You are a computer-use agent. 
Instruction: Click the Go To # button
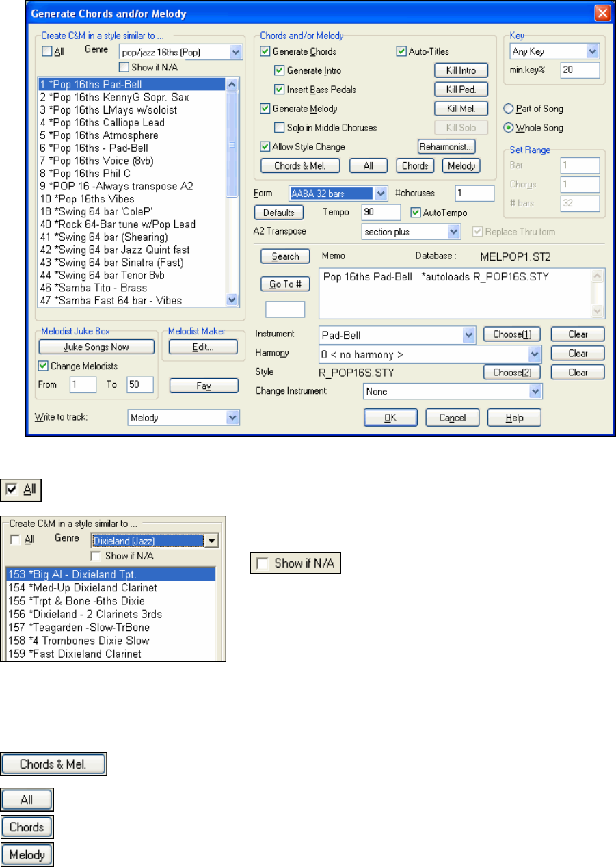(285, 284)
